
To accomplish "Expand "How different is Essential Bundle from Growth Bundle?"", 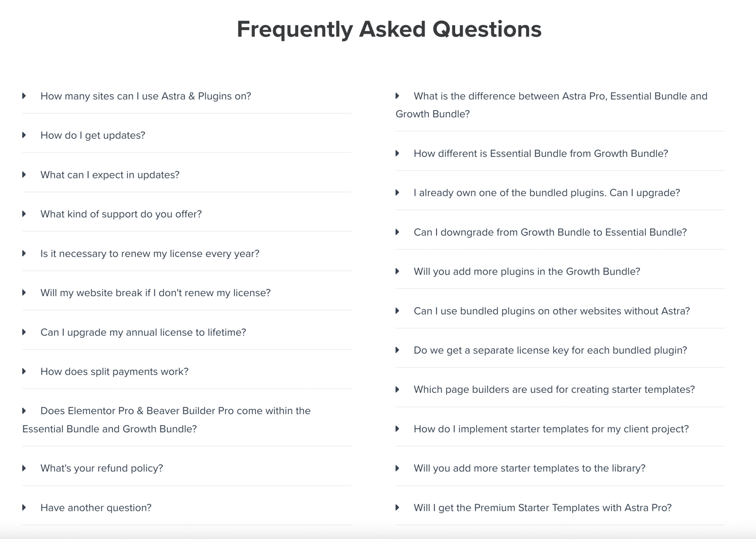I will [x=540, y=153].
